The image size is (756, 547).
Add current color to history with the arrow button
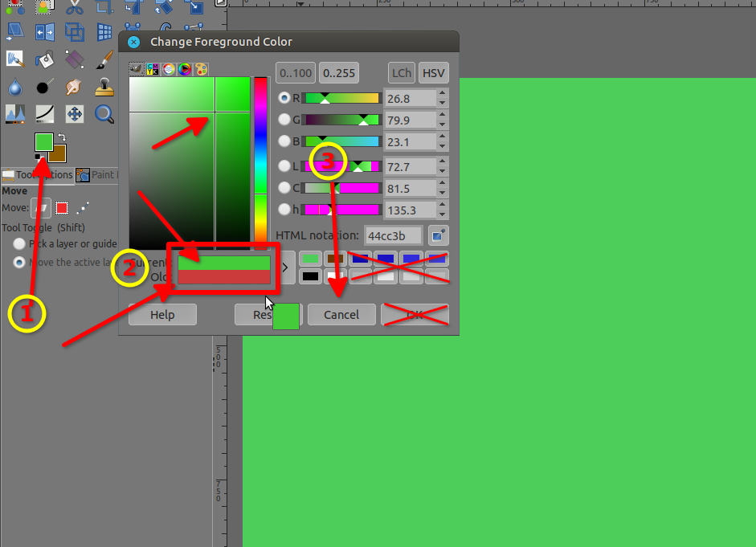pos(284,267)
